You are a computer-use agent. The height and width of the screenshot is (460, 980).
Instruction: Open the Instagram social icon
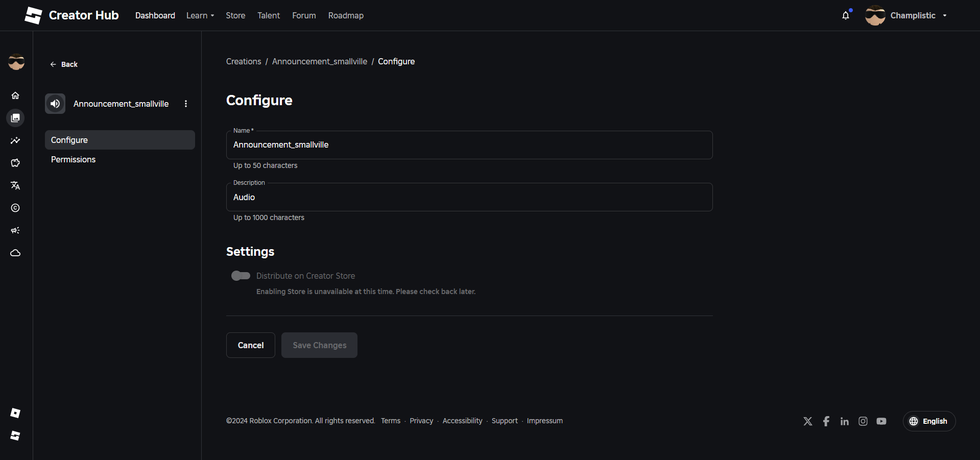point(863,421)
